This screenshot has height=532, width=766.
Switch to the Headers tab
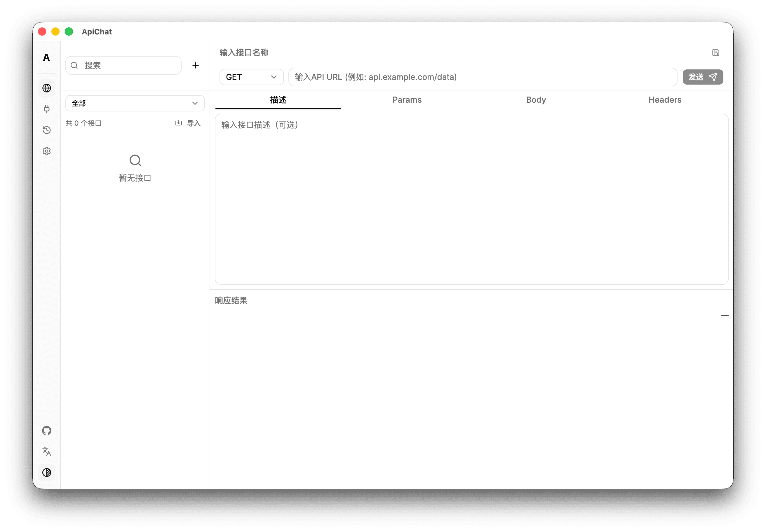pos(665,100)
